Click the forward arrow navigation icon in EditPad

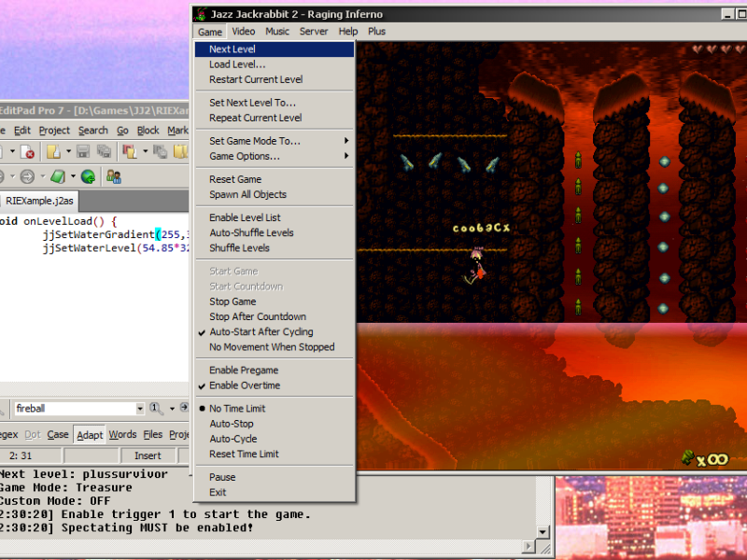click(28, 177)
